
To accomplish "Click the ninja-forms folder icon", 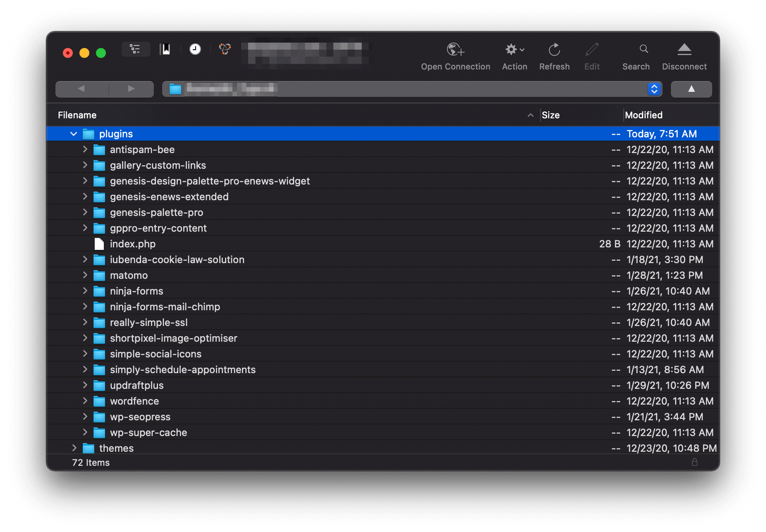I will (99, 291).
